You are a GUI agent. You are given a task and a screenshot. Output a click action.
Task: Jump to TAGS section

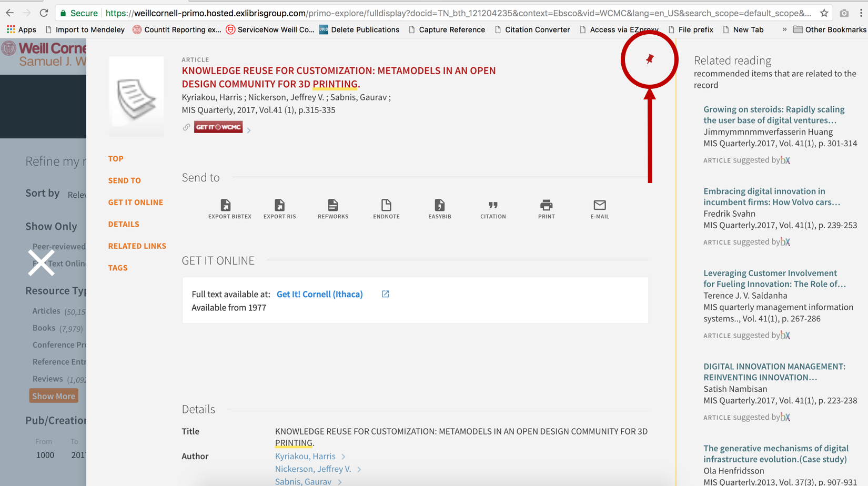pos(118,268)
